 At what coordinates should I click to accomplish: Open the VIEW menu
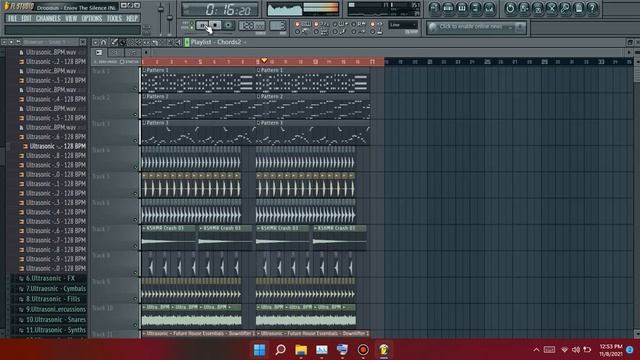[x=71, y=18]
